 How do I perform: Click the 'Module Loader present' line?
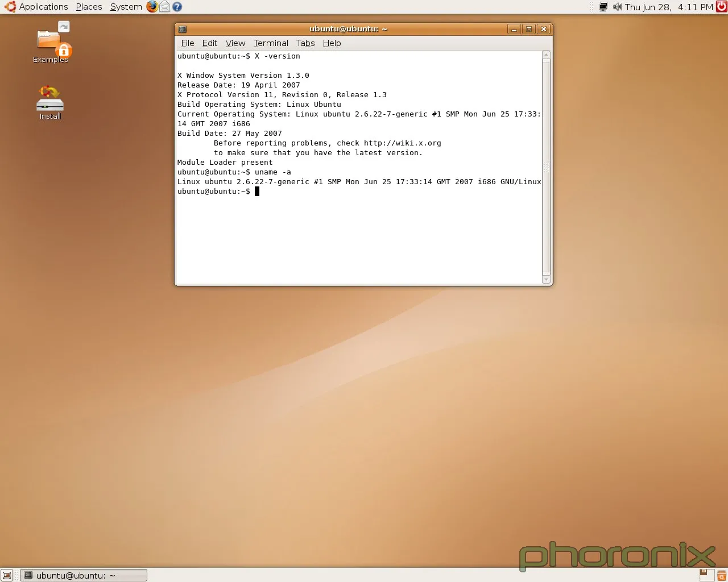(x=225, y=163)
